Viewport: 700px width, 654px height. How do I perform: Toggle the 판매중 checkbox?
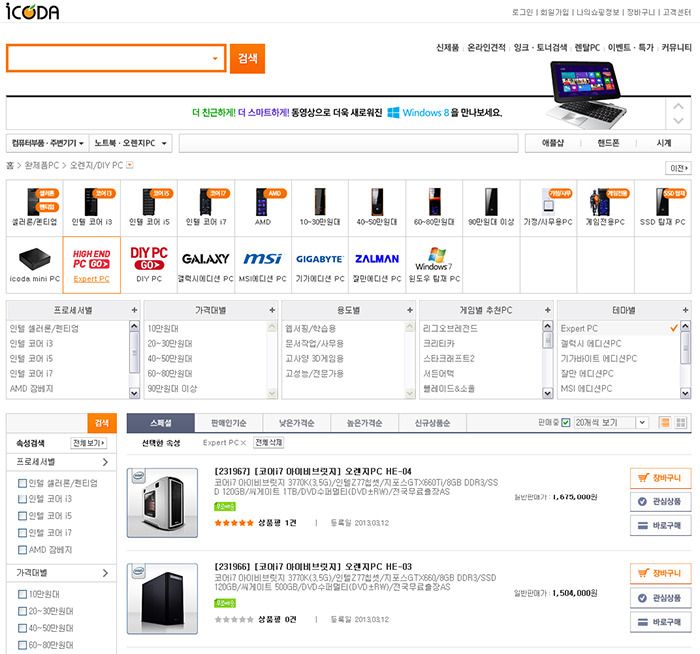pyautogui.click(x=566, y=422)
